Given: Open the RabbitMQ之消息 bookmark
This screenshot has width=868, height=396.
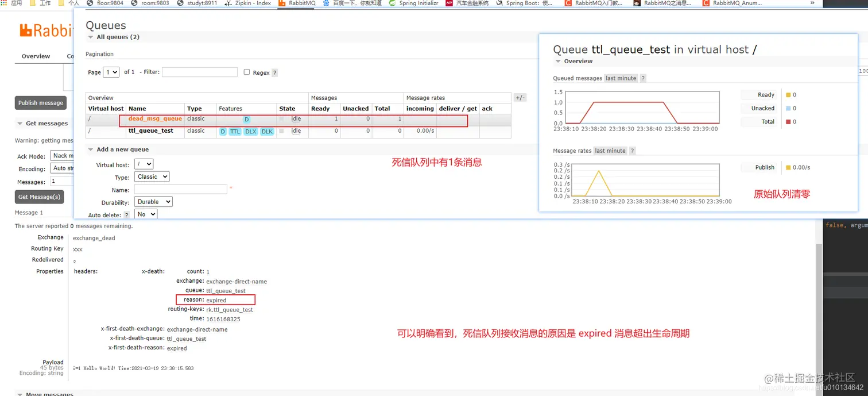Looking at the screenshot, I should coord(662,3).
